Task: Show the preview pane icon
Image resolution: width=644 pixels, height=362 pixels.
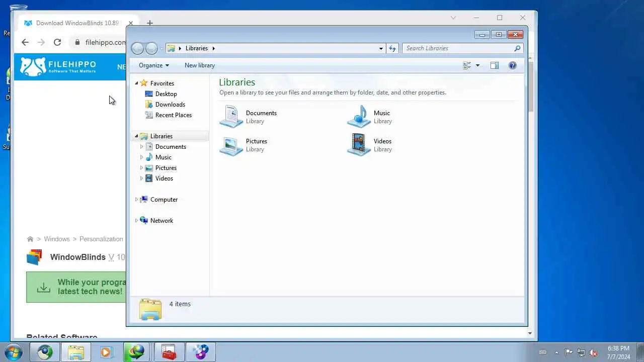Action: pos(495,65)
